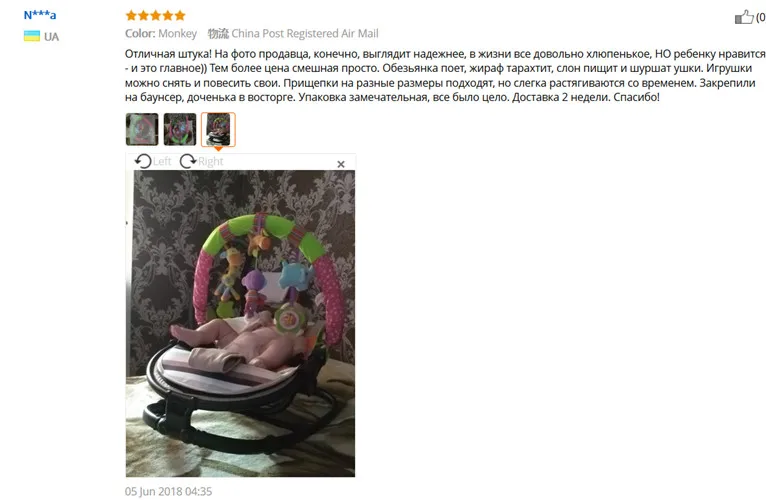The width and height of the screenshot is (766, 500).
Task: Open reviewer N***a's profile
Action: coord(40,15)
